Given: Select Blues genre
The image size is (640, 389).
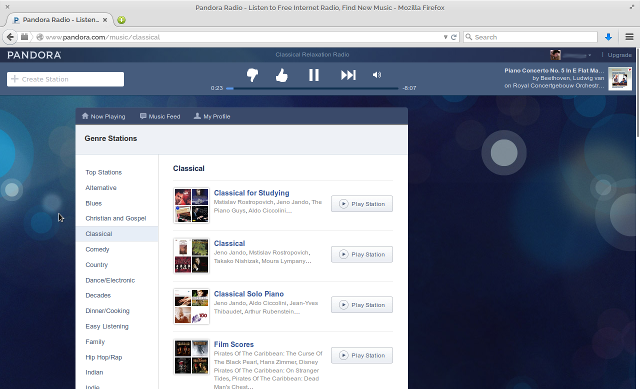Looking at the screenshot, I should [x=93, y=203].
